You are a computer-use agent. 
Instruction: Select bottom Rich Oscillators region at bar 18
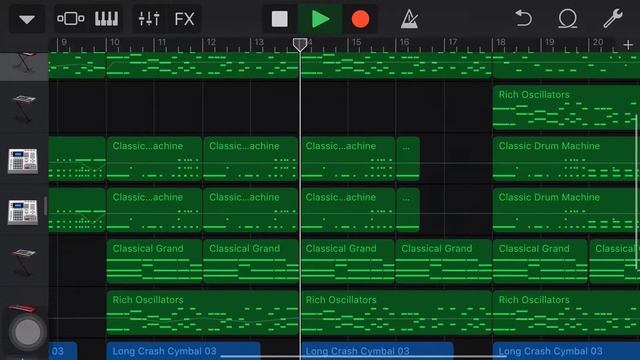click(x=566, y=313)
